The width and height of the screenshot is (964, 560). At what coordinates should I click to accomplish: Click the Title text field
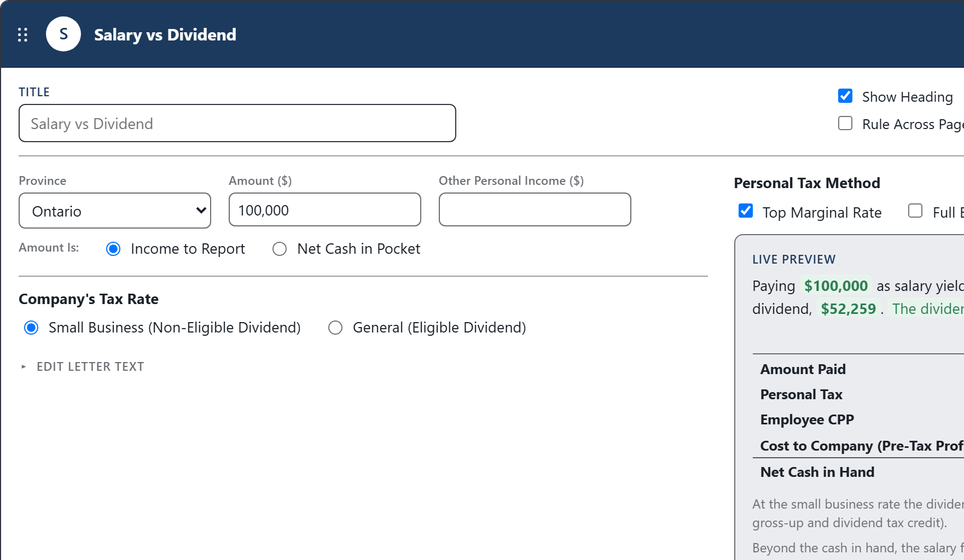click(x=237, y=123)
